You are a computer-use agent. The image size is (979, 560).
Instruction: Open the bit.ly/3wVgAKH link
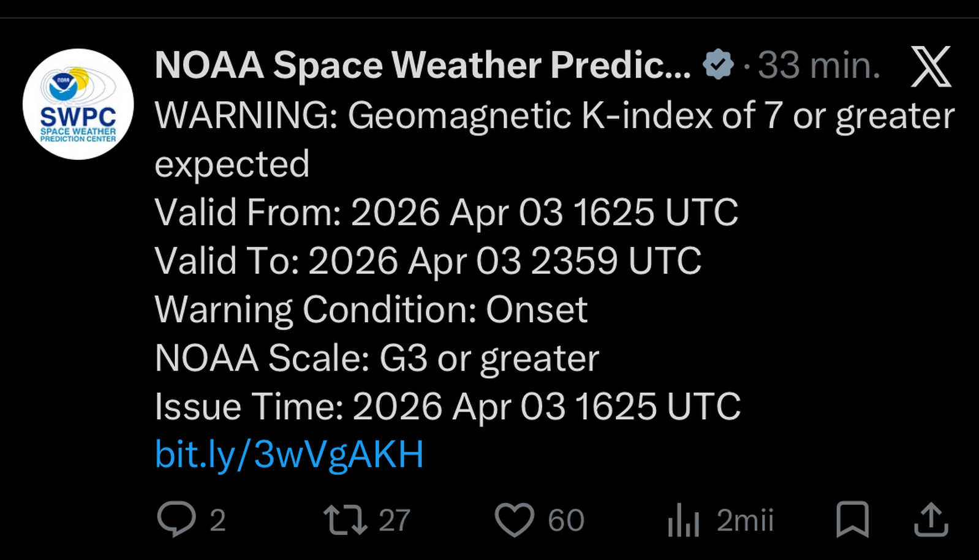click(x=289, y=454)
